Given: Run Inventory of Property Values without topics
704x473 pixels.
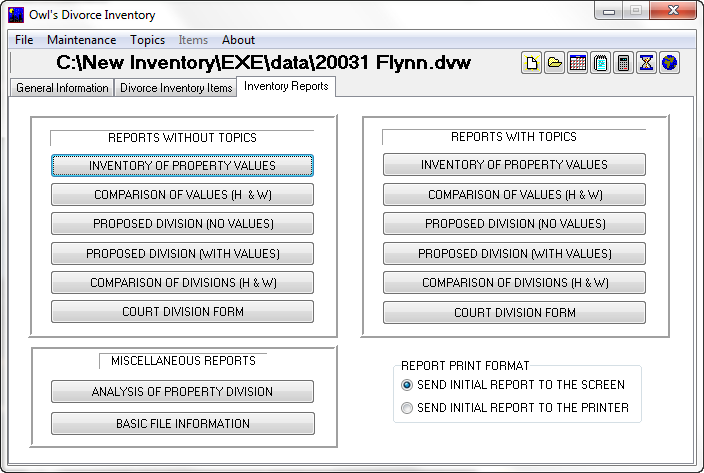Looking at the screenshot, I should coord(182,166).
